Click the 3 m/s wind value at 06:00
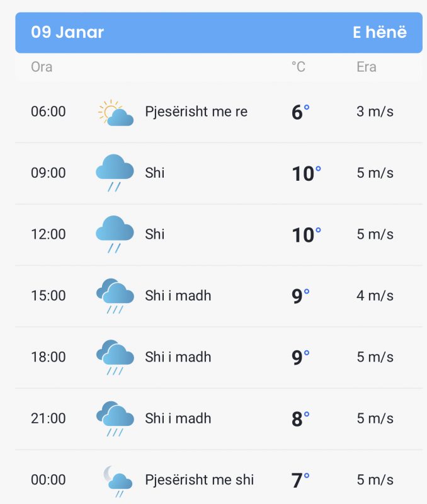Viewport: 427px width, 504px height. pyautogui.click(x=375, y=112)
